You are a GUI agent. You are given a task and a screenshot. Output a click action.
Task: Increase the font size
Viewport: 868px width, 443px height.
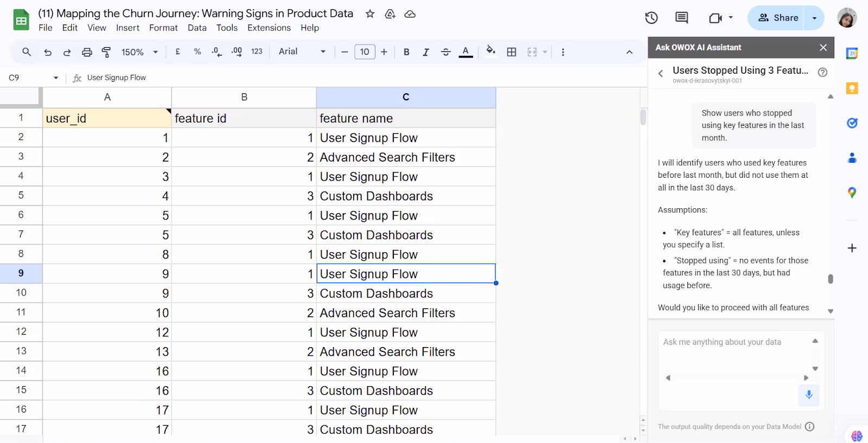click(384, 52)
